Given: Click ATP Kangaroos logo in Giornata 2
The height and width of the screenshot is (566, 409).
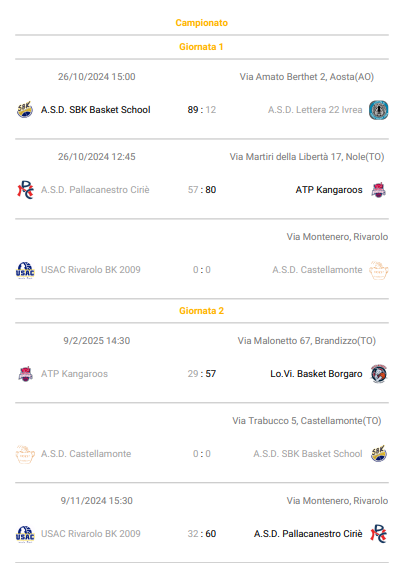Looking at the screenshot, I should [x=25, y=374].
